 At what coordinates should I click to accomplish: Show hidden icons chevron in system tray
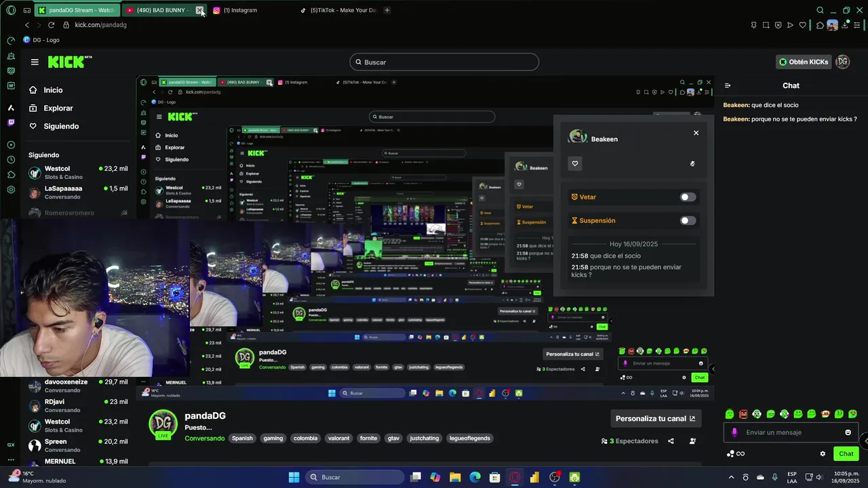(x=731, y=477)
